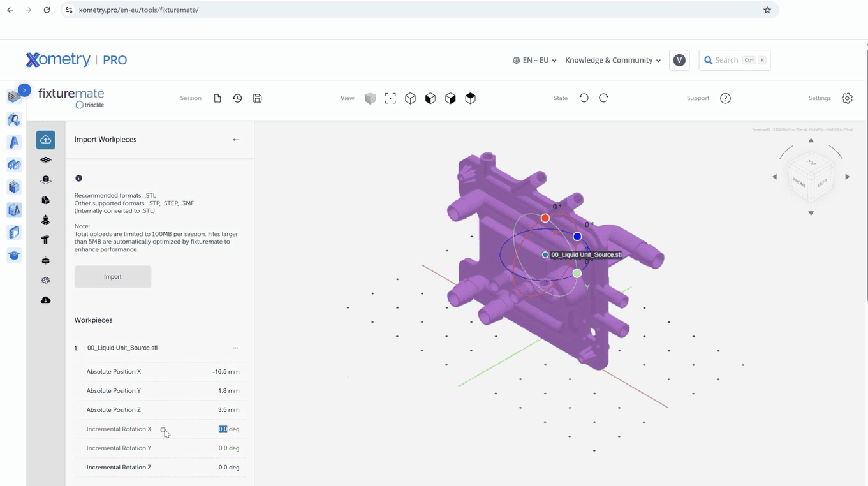Click the Incremental Rotation Y value field
868x486 pixels.
click(229, 448)
